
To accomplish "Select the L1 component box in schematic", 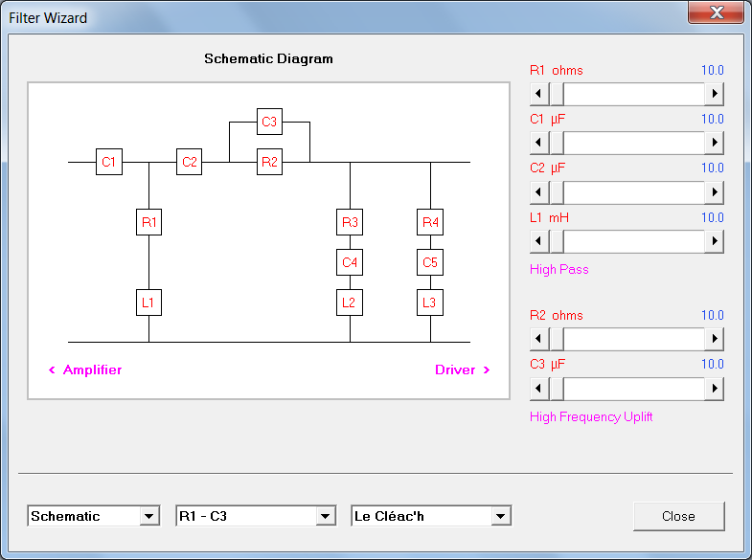I will click(148, 302).
